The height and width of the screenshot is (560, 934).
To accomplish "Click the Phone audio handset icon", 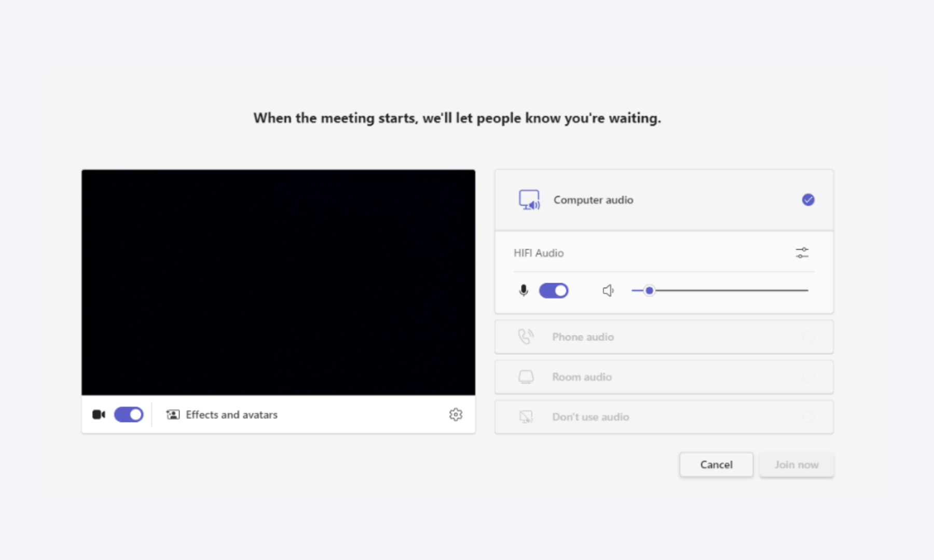I will [x=526, y=337].
